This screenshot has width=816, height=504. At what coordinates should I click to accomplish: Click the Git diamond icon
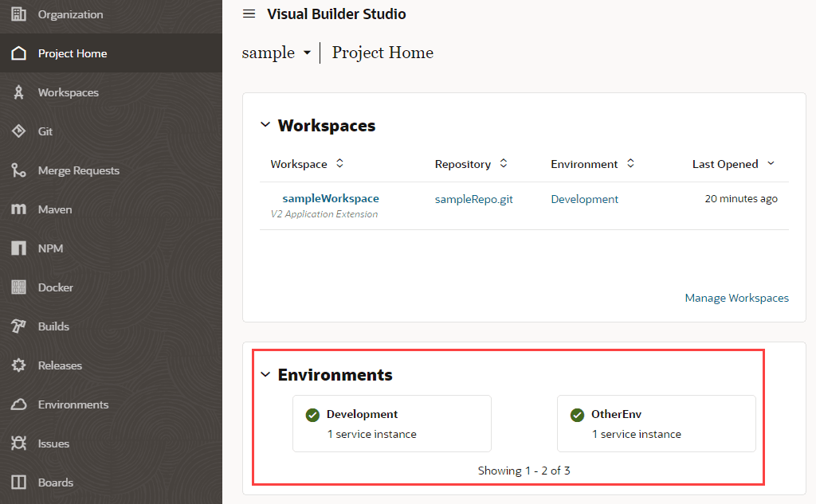click(x=19, y=131)
